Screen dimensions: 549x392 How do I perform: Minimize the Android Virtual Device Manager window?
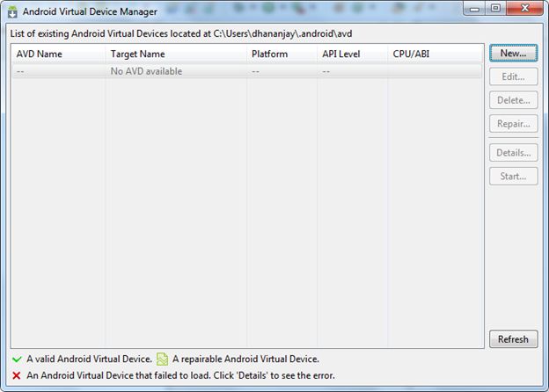[474, 9]
